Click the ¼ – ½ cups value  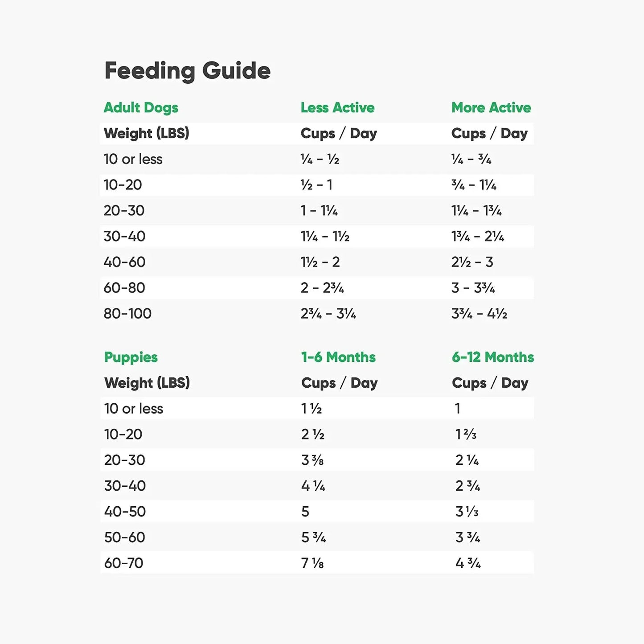tap(320, 160)
